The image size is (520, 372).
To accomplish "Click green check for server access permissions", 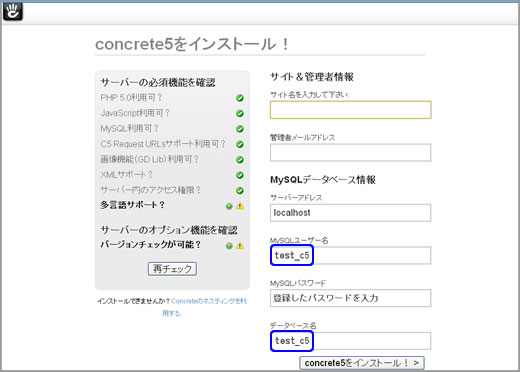I will (x=240, y=190).
